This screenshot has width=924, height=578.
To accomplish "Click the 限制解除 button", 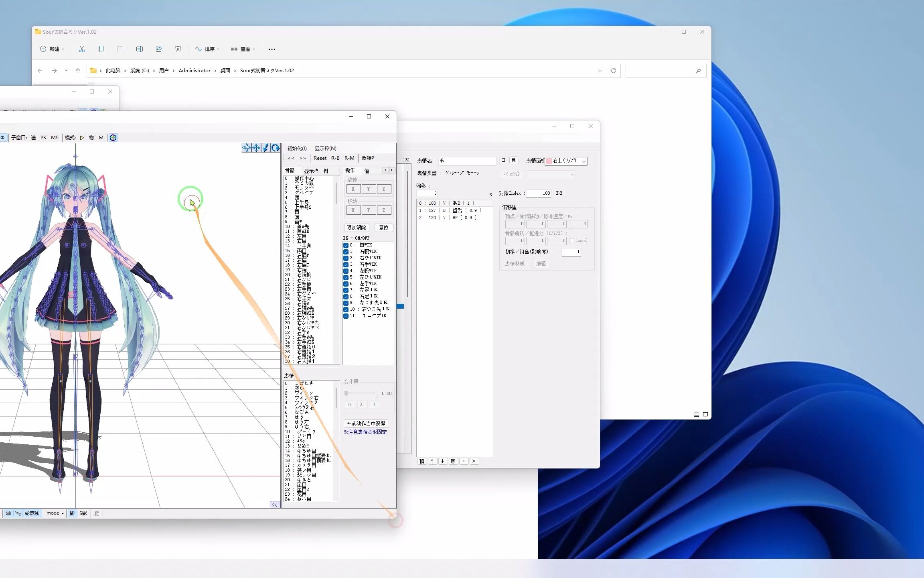I will (x=356, y=228).
